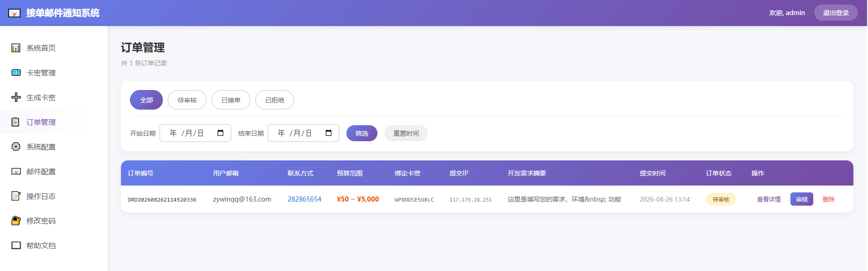Viewport: 868px width, 271px height.
Task: Click budget value ¥50 ~ ¥5,000
Action: click(x=358, y=199)
